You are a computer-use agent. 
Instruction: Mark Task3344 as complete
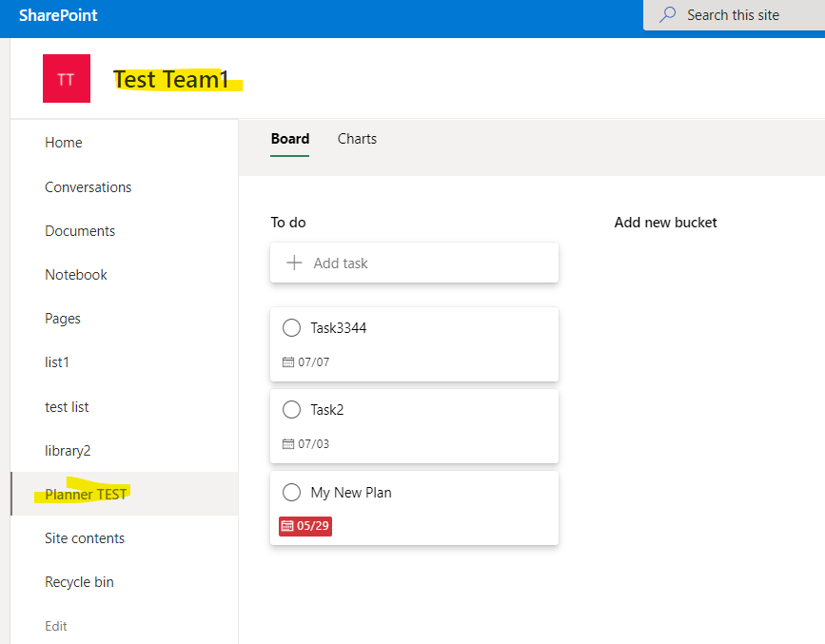click(x=291, y=328)
